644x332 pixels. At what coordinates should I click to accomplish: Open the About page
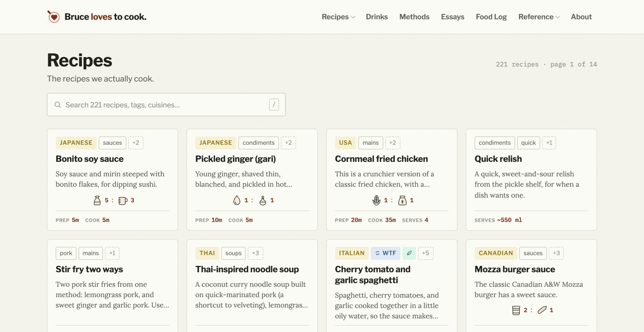tap(581, 17)
